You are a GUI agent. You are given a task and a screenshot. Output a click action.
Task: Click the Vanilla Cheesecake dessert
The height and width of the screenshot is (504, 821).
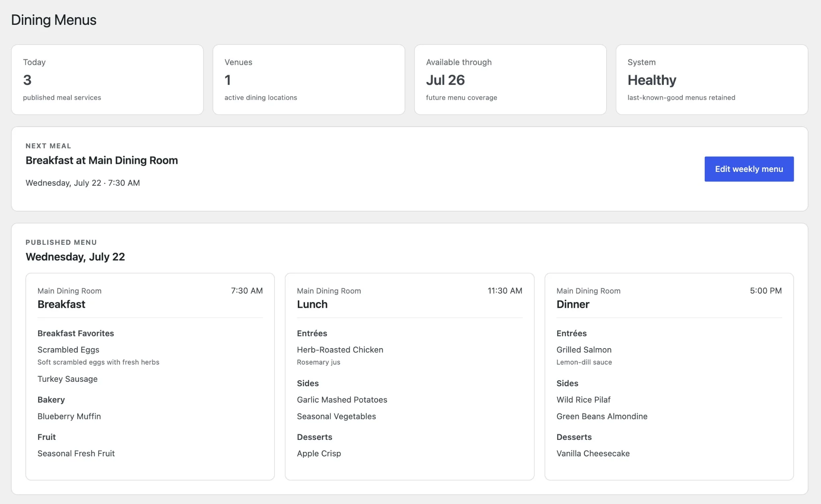pyautogui.click(x=593, y=454)
